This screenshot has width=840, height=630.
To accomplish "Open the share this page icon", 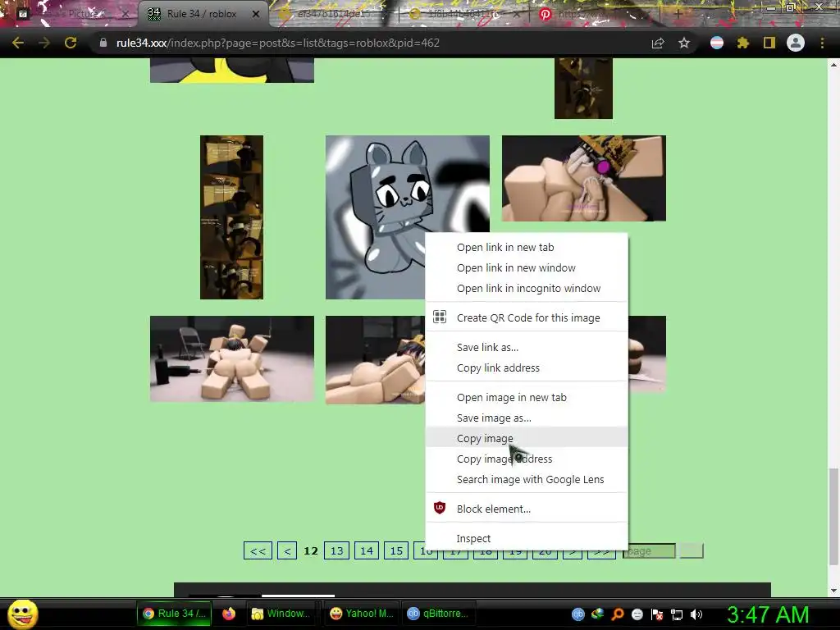I will point(658,43).
